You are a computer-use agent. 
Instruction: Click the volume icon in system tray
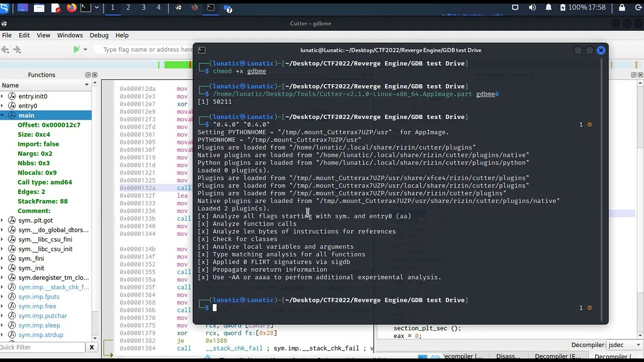(532, 8)
